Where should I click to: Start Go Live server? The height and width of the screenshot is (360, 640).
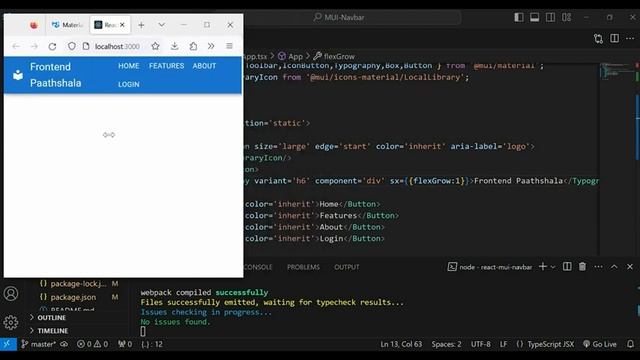point(600,344)
